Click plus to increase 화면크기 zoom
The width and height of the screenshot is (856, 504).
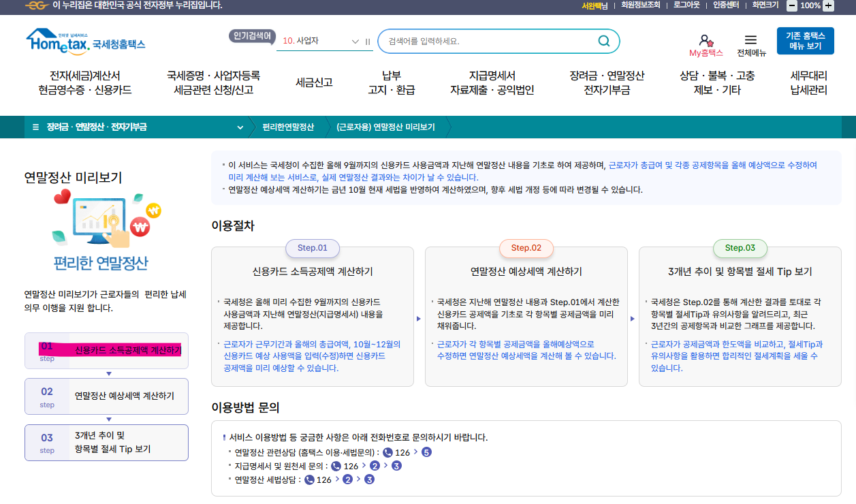(827, 6)
